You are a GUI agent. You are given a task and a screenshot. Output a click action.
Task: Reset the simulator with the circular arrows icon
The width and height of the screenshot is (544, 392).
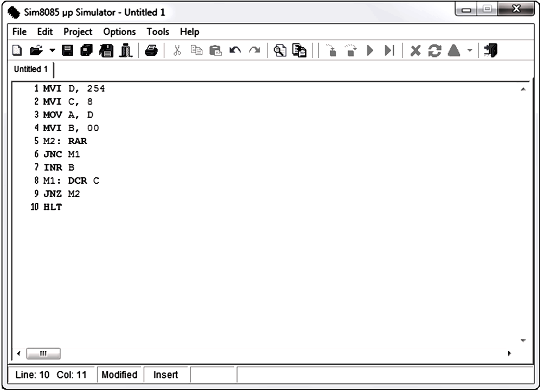click(435, 50)
